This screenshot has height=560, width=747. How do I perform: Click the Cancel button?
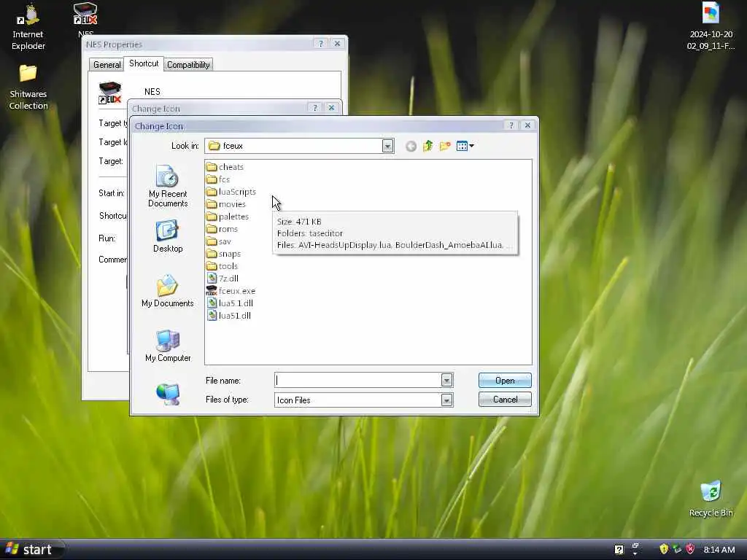tap(505, 399)
